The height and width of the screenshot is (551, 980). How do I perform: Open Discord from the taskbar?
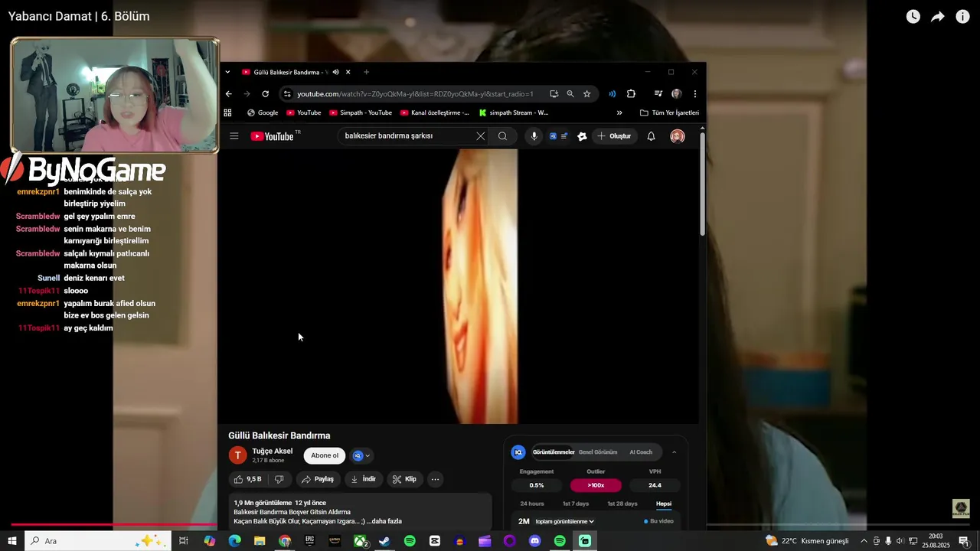(534, 541)
